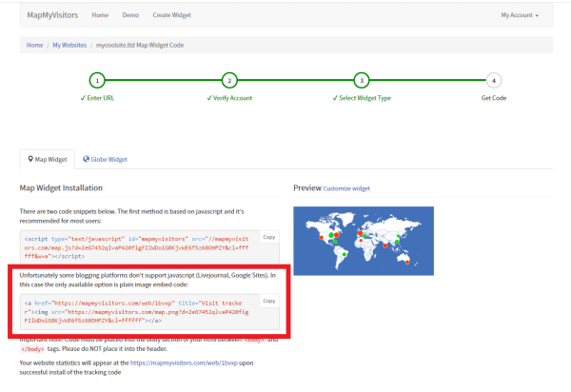Select the Map Widget Installation heading
Image resolution: width=571 pixels, height=392 pixels.
tap(61, 187)
